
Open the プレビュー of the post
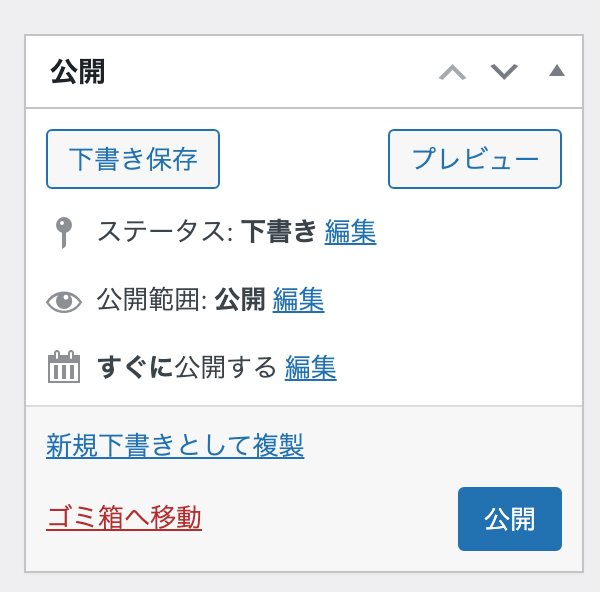[x=475, y=159]
